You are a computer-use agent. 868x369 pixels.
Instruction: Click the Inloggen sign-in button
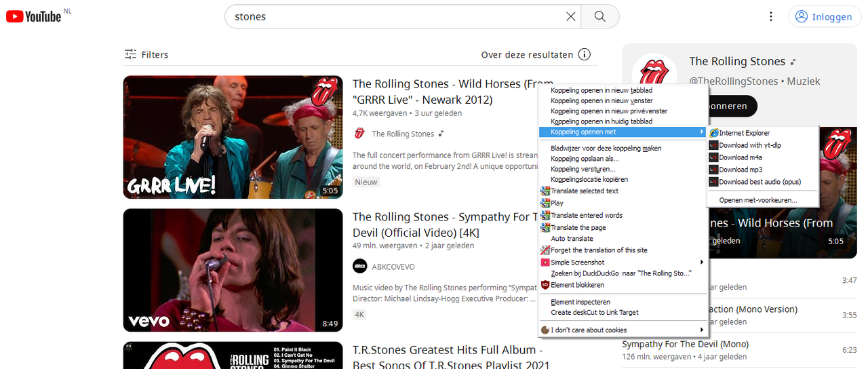pyautogui.click(x=825, y=16)
